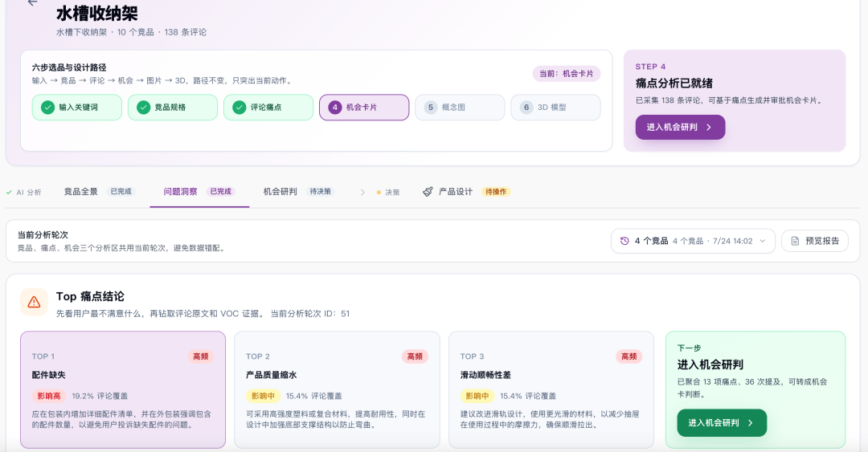Click the history clock icon in round selector
This screenshot has width=868, height=452.
click(624, 241)
